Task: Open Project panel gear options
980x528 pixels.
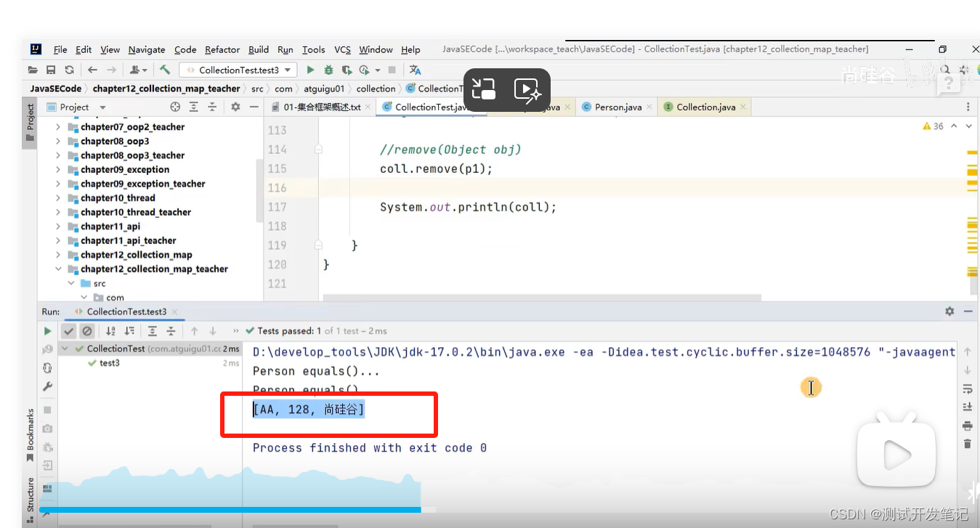Action: point(235,107)
